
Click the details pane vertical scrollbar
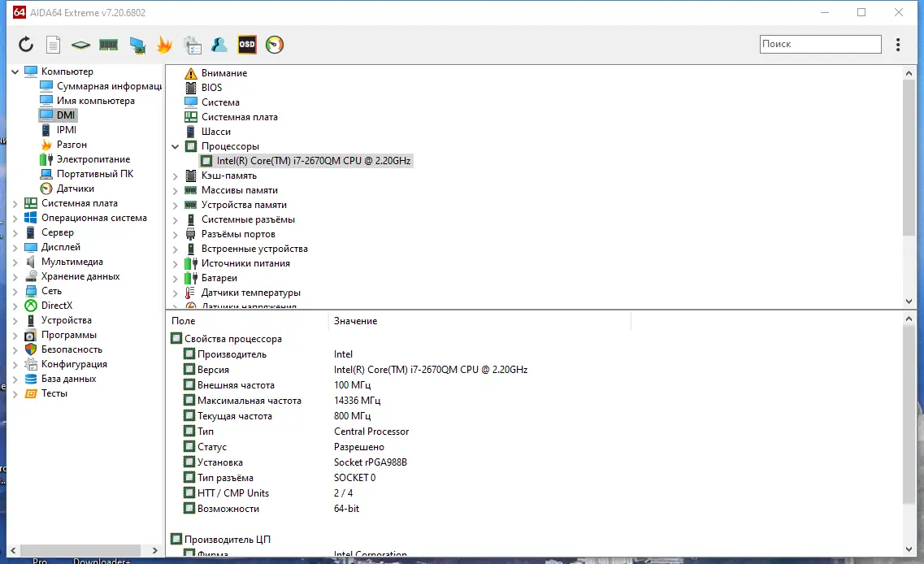point(909,414)
